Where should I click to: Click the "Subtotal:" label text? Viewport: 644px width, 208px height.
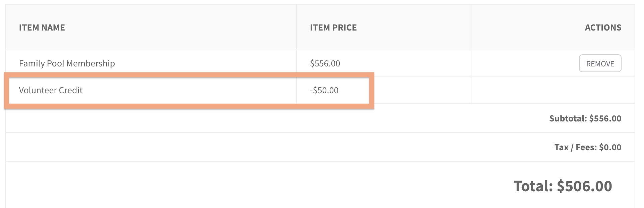click(568, 118)
